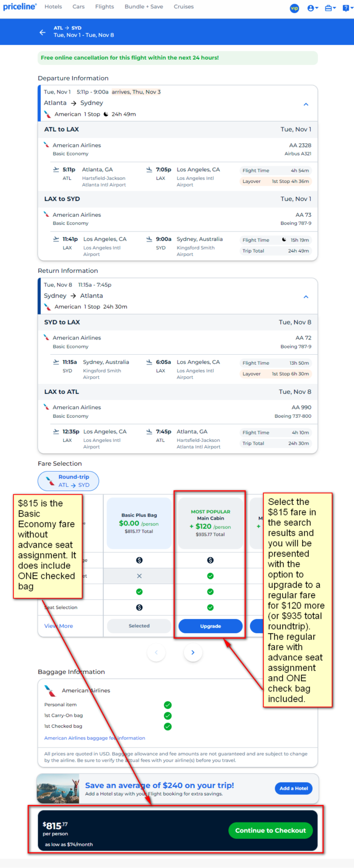Click the American Airlines logo in departure summary
Screen dimensions: 354x868
point(48,114)
